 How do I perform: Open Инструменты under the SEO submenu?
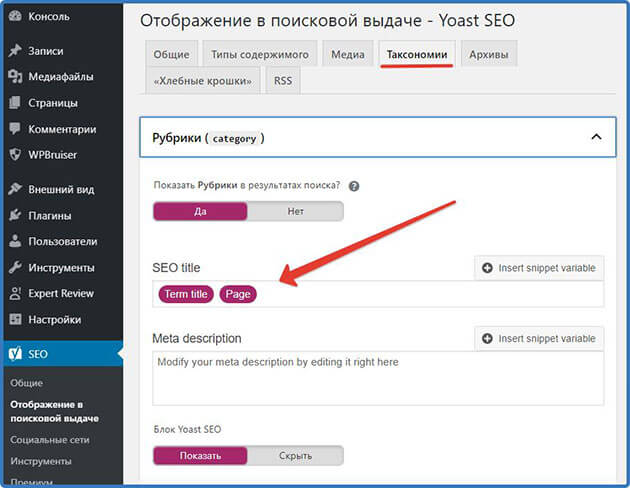click(41, 461)
